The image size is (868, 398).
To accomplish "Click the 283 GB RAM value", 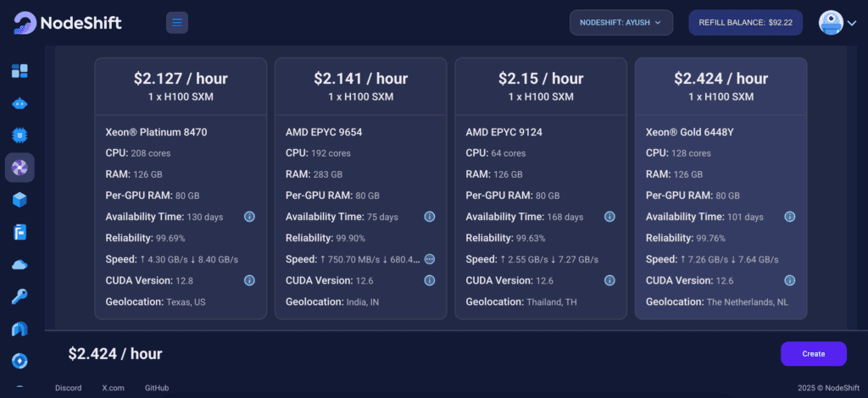I will point(327,174).
